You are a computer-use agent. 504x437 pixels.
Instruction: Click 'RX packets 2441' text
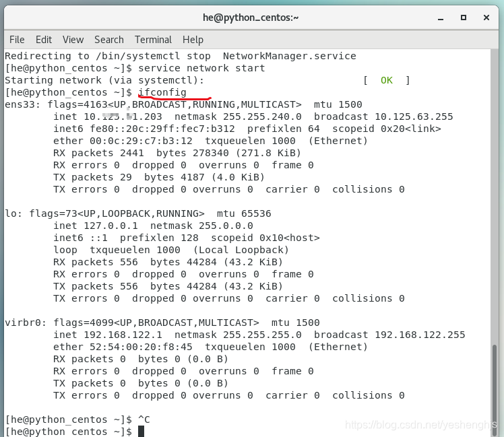coord(98,154)
